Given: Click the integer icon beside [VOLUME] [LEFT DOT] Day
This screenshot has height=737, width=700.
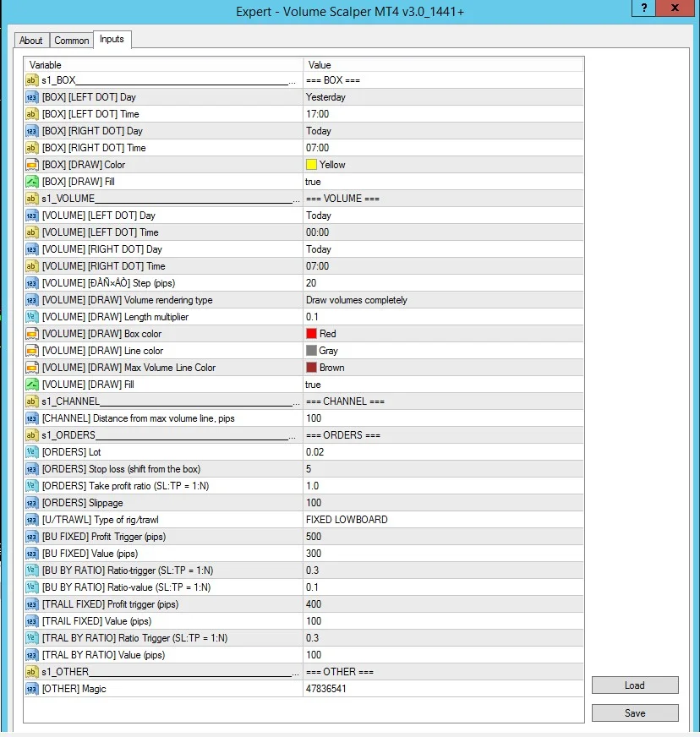Looking at the screenshot, I should [31, 216].
